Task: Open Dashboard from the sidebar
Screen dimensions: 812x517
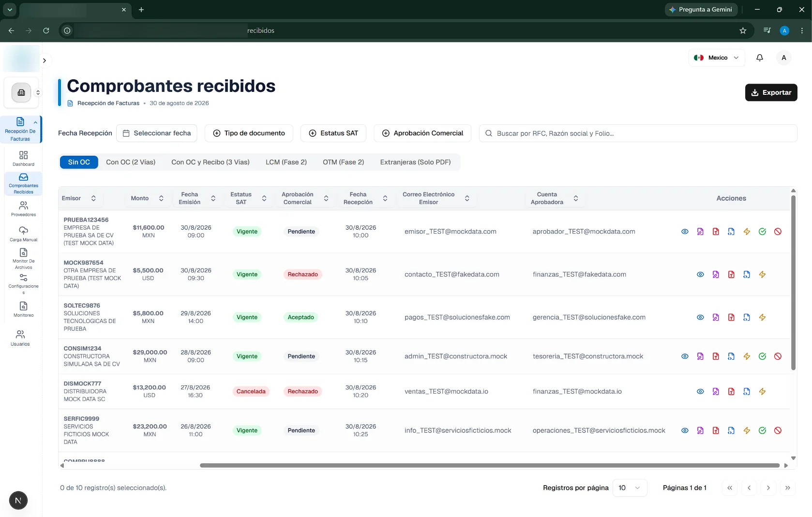Action: coord(23,159)
